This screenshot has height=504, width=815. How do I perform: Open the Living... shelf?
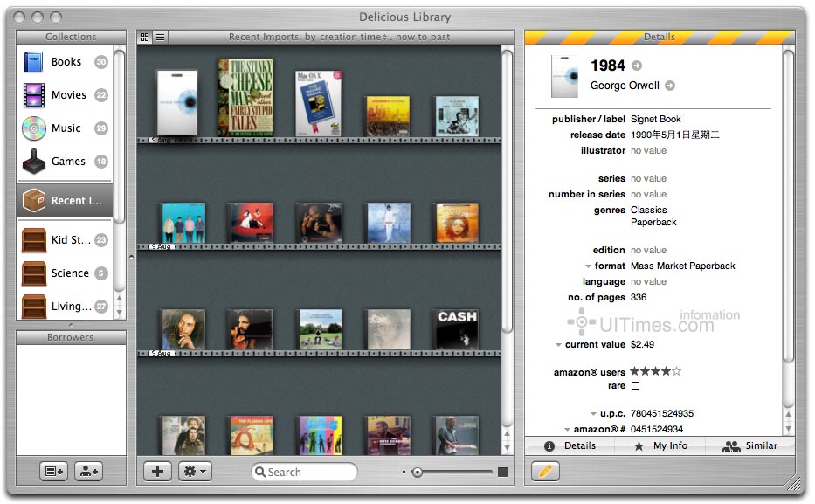pyautogui.click(x=65, y=307)
